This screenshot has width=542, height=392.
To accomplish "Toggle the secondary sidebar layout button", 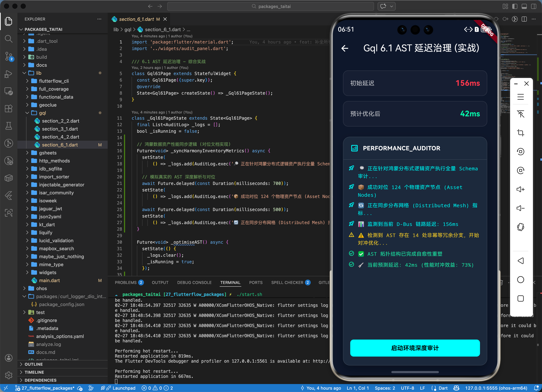I will tap(534, 7).
